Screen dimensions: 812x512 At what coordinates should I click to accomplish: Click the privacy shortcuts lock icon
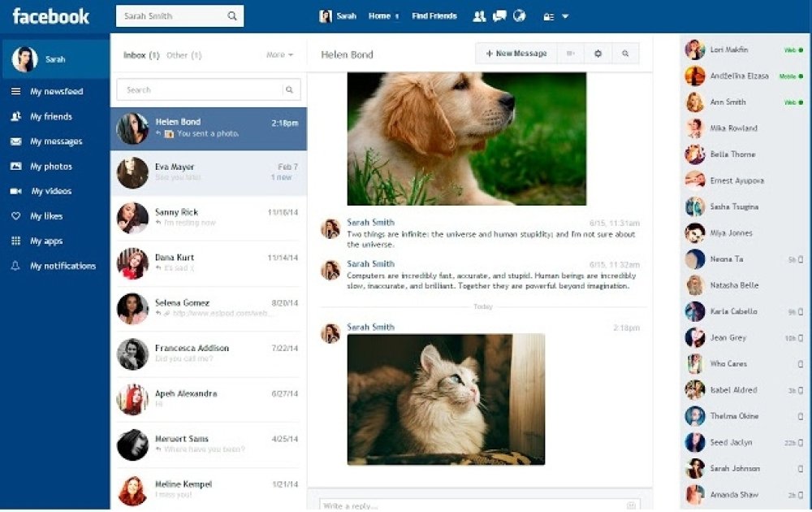pos(548,16)
